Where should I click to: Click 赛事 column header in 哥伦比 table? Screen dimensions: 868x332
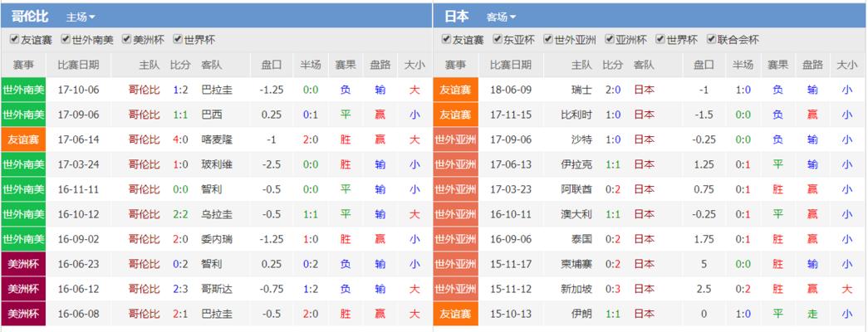coord(23,65)
